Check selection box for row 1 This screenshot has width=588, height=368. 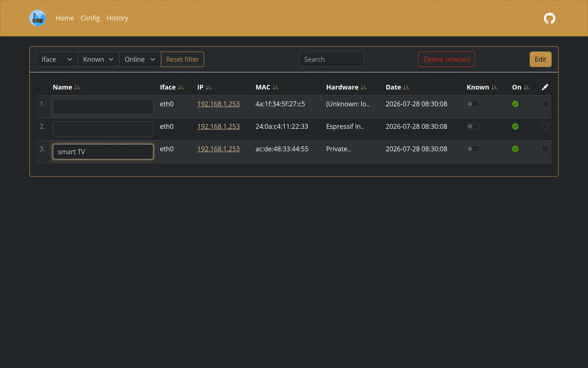[545, 104]
